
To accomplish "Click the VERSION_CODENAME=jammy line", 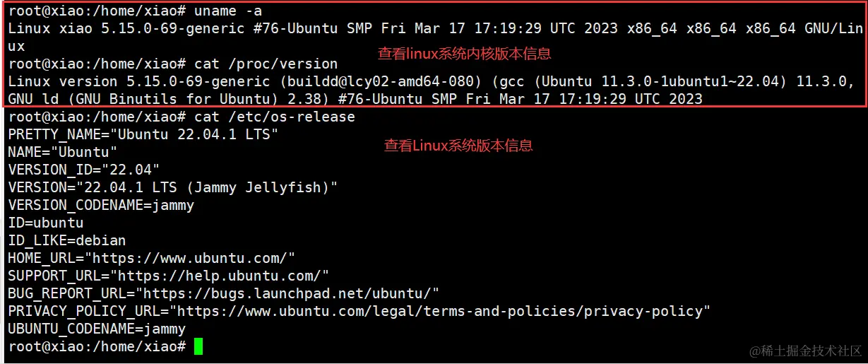I will coord(101,205).
